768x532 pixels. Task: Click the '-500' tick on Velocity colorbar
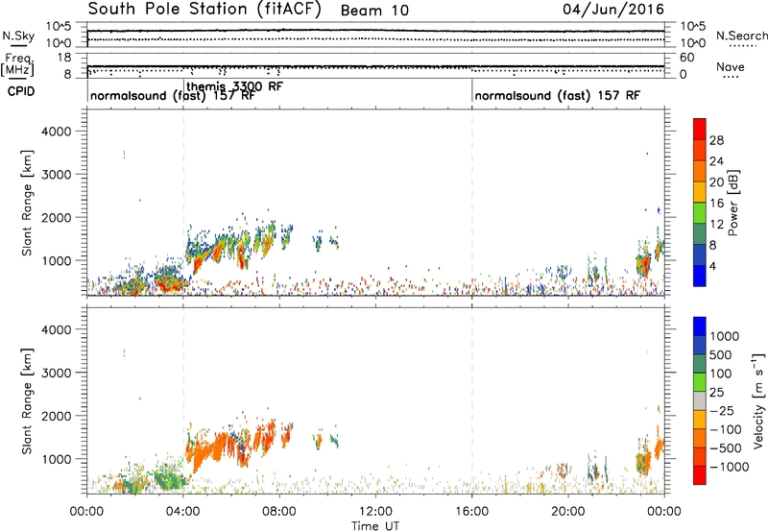click(x=726, y=448)
